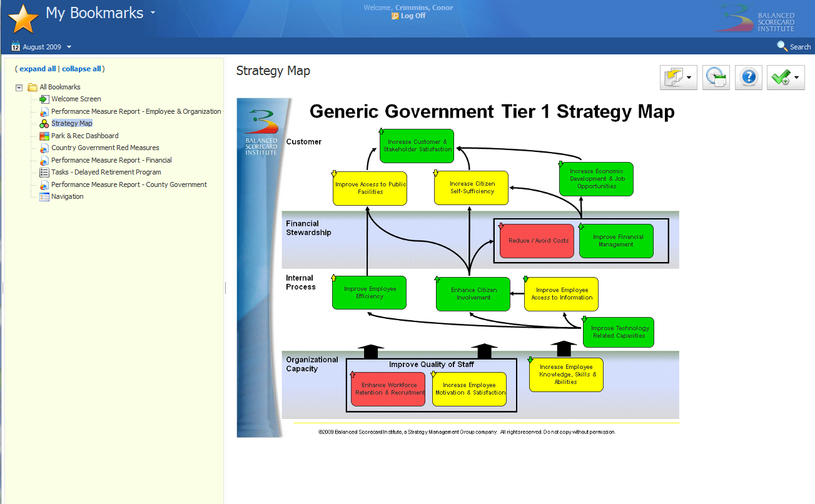Screen dimensions: 815x504
Task: Click the gold star My Bookmarks icon
Action: point(23,18)
